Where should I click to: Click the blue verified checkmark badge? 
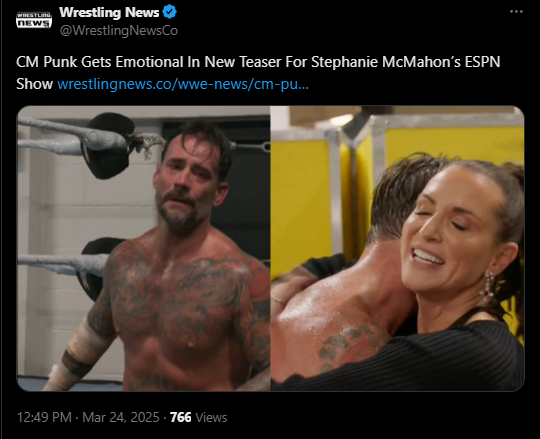click(x=169, y=12)
